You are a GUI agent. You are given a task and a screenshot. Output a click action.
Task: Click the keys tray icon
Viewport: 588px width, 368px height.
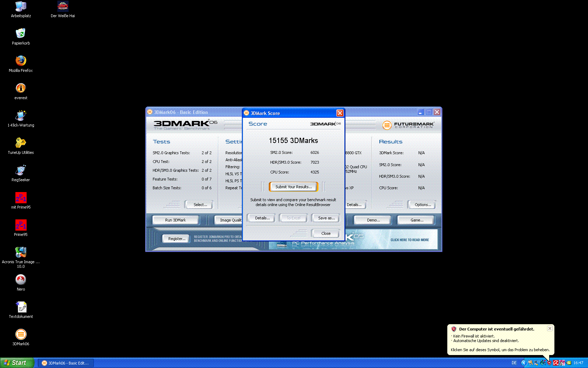pyautogui.click(x=531, y=363)
